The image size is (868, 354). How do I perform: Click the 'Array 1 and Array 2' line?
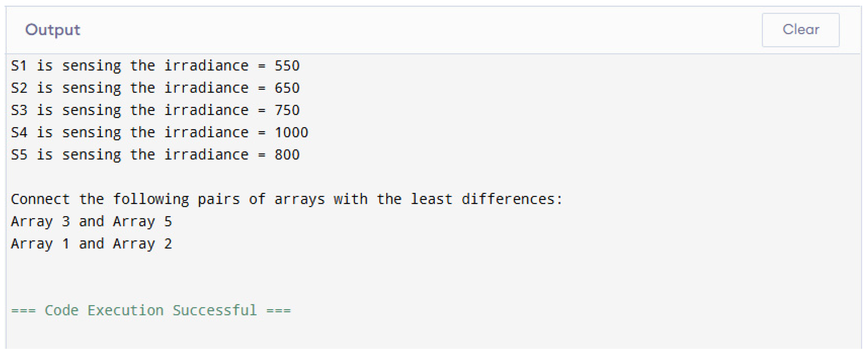91,244
